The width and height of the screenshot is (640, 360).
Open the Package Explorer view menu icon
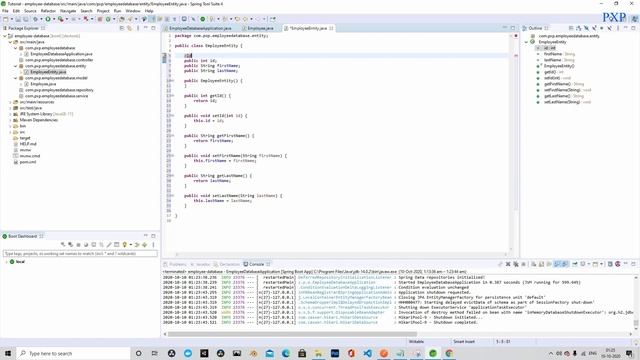click(x=138, y=28)
